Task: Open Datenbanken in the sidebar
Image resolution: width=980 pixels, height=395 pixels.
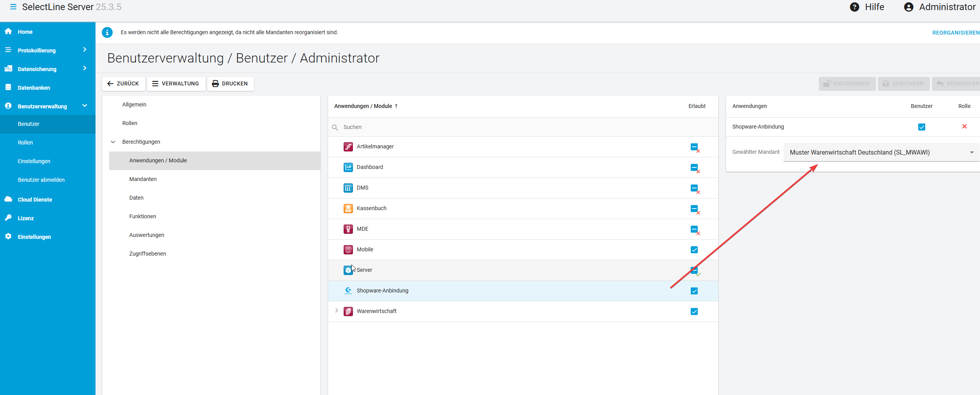Action: (x=34, y=88)
